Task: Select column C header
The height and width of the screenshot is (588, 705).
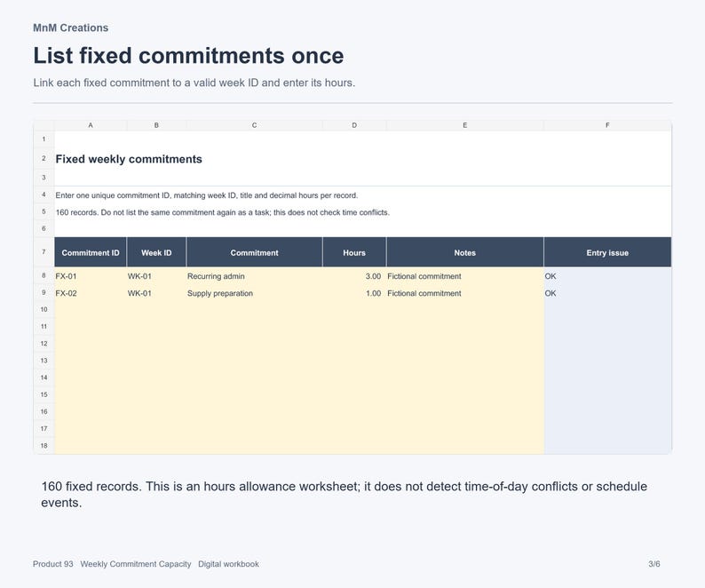Action: click(255, 125)
